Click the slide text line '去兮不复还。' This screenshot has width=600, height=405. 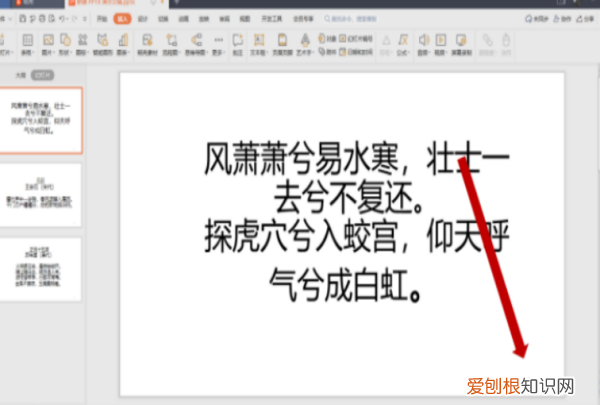pyautogui.click(x=349, y=198)
